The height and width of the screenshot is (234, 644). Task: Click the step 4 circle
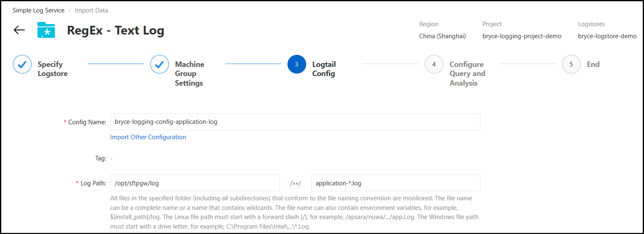pos(434,64)
